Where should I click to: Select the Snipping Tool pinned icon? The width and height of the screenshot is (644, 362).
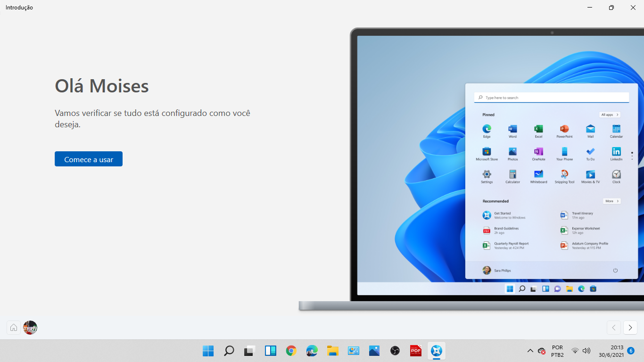564,175
